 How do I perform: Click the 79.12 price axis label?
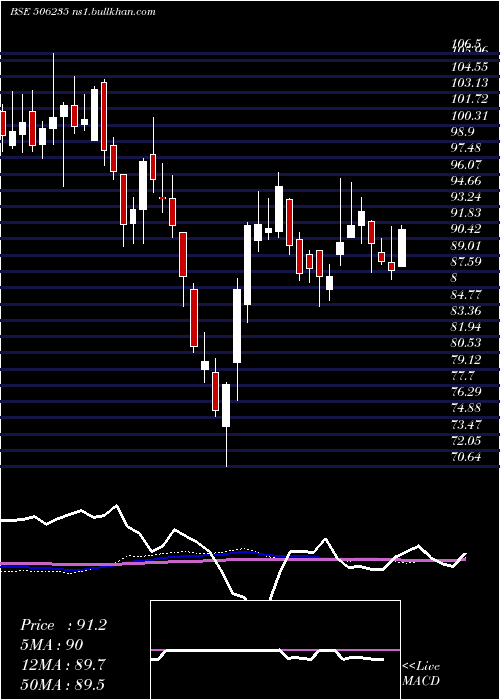coord(466,359)
